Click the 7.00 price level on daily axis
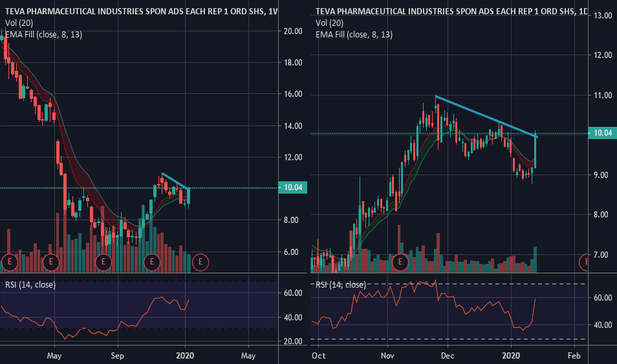Screen dimensions: 617x364 pos(601,255)
